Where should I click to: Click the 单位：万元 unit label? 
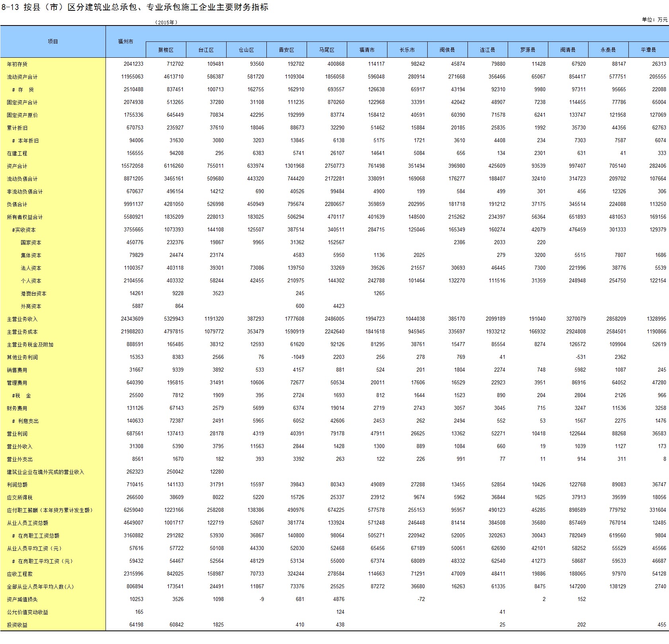click(654, 20)
